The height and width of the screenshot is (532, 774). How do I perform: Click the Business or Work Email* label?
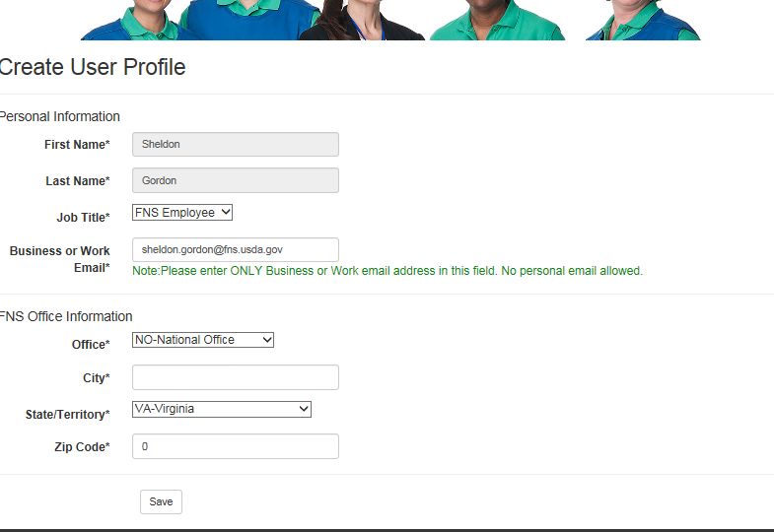pos(60,259)
